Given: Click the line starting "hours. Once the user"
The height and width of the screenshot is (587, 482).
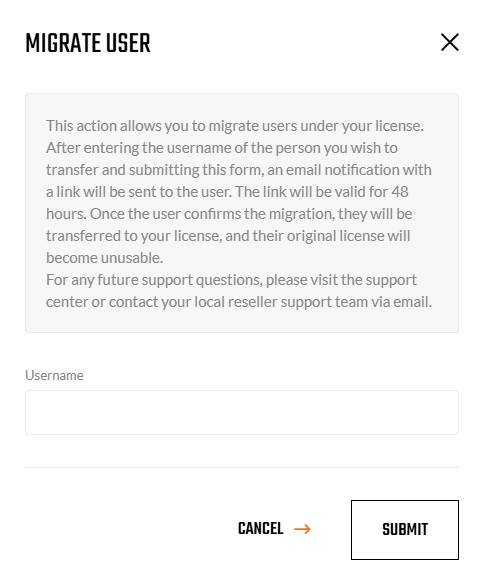Looking at the screenshot, I should click(229, 214).
